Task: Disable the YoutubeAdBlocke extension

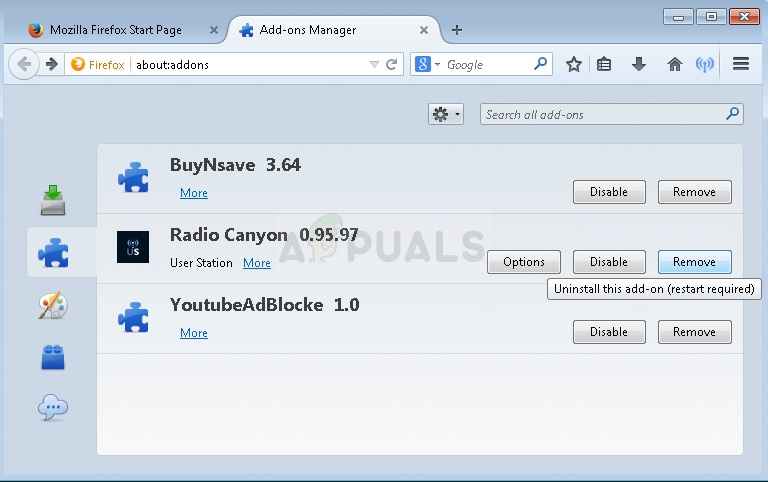Action: [609, 332]
